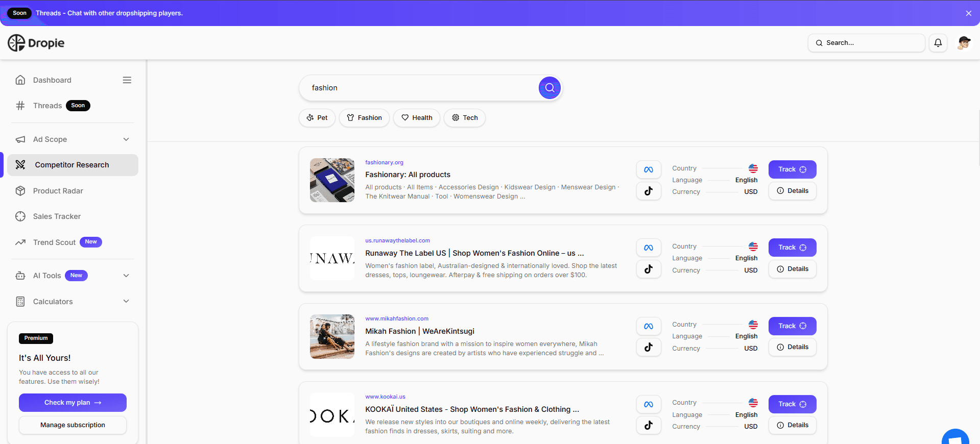The height and width of the screenshot is (444, 980).
Task: Click the KOOKAÏ logo thumbnail
Action: 332,414
